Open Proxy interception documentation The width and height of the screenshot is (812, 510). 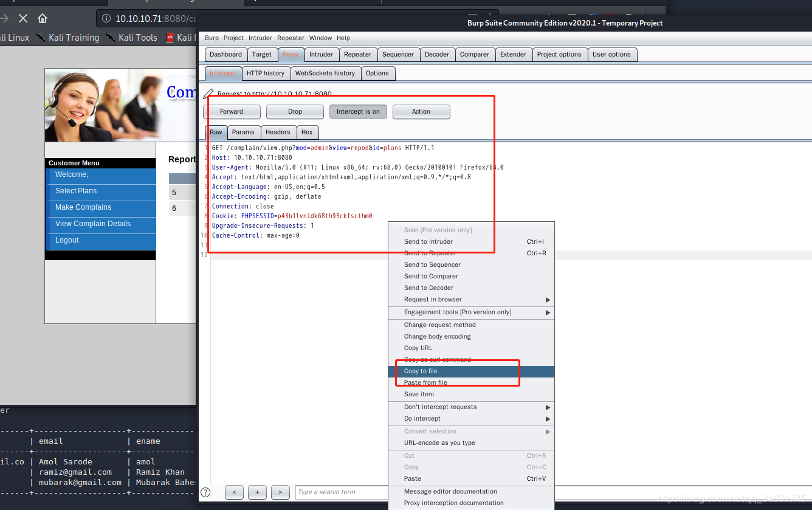(x=471, y=503)
